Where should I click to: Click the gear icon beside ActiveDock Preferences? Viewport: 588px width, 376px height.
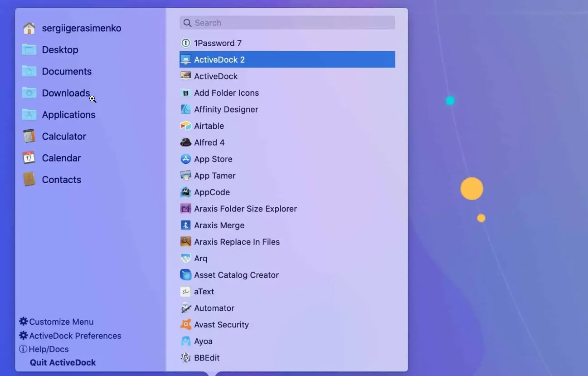click(x=24, y=336)
